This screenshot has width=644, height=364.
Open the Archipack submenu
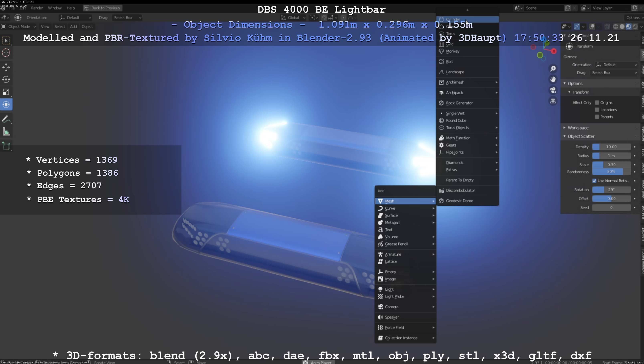(468, 93)
